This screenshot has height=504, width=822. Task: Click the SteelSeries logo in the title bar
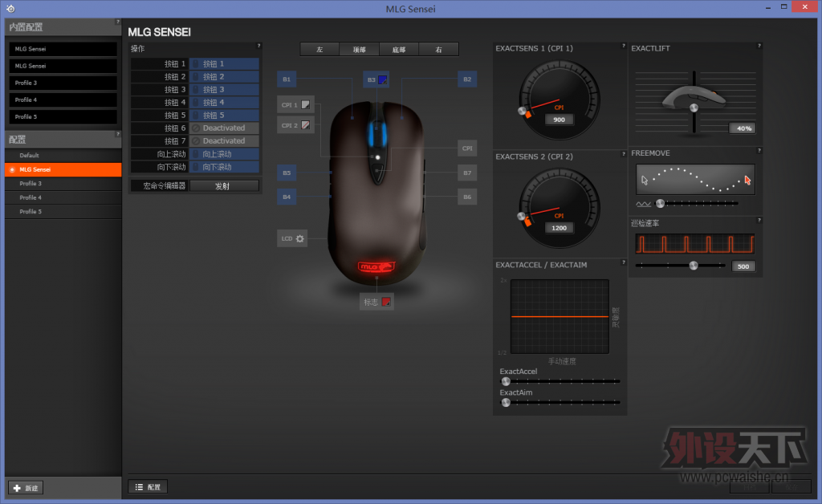pos(10,8)
